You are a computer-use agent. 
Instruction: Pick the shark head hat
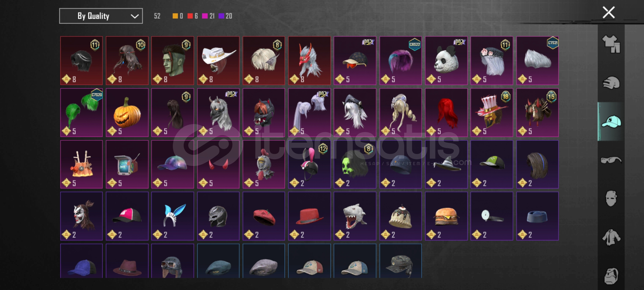pyautogui.click(x=355, y=216)
